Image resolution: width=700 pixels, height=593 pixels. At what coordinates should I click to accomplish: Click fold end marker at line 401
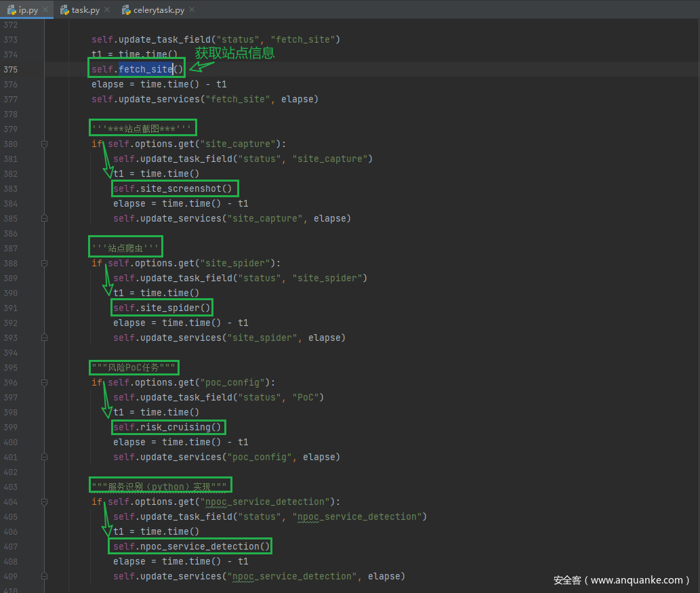[x=44, y=457]
